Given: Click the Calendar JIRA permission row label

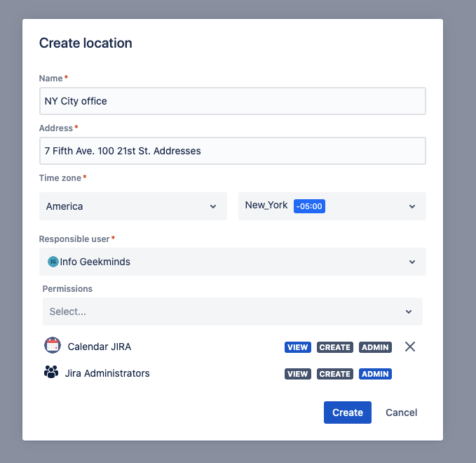Looking at the screenshot, I should [x=100, y=347].
